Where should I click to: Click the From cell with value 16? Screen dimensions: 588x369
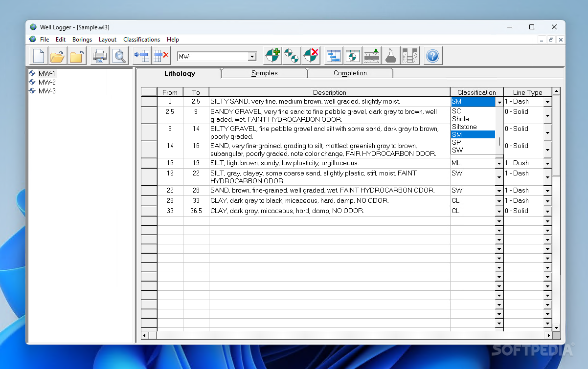170,163
